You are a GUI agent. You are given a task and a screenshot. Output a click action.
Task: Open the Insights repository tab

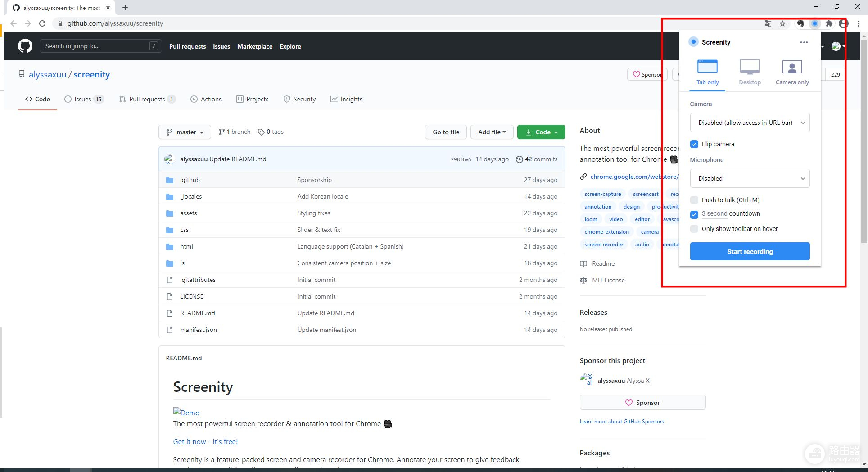tap(346, 99)
